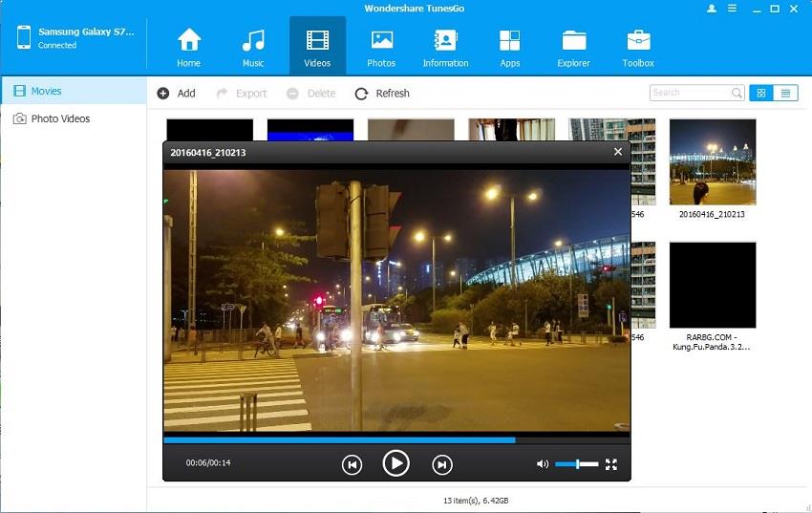Skip to the next video
Image resolution: width=812 pixels, height=513 pixels.
point(441,464)
